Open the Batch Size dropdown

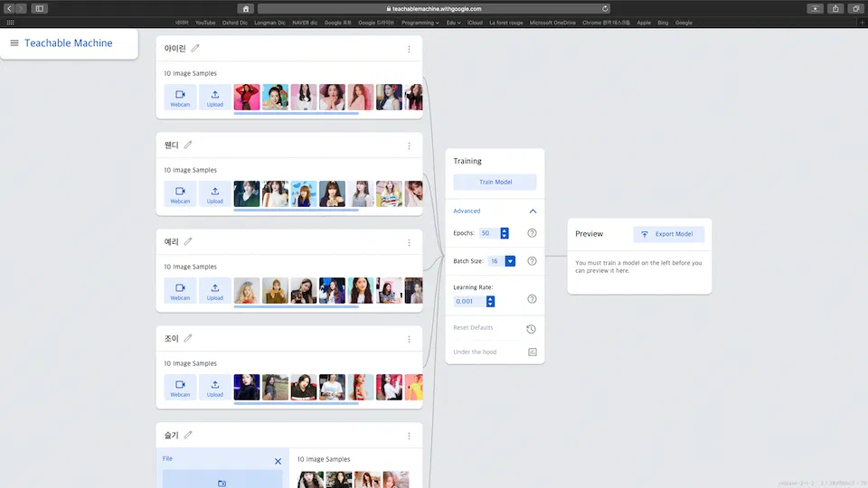click(510, 261)
